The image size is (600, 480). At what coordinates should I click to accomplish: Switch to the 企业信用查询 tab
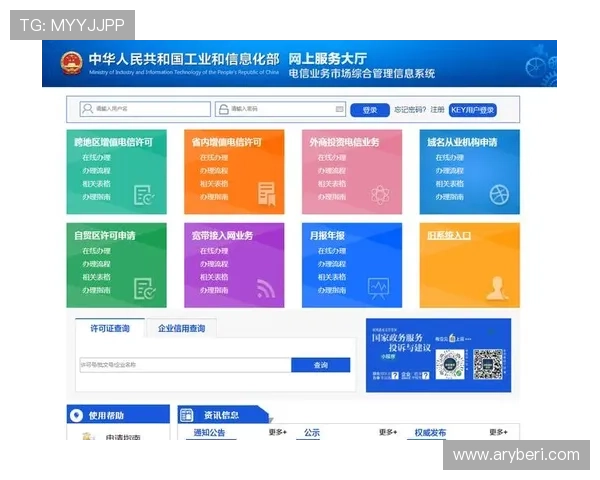coord(182,328)
